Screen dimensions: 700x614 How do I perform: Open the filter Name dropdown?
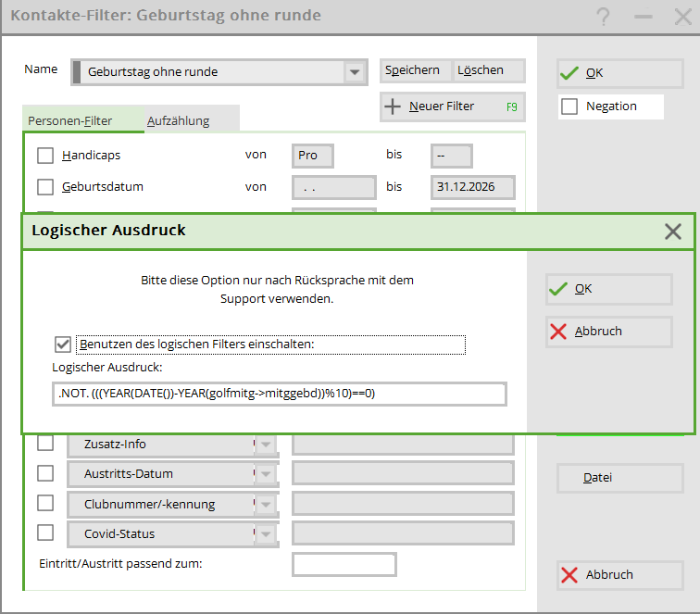coord(354,72)
